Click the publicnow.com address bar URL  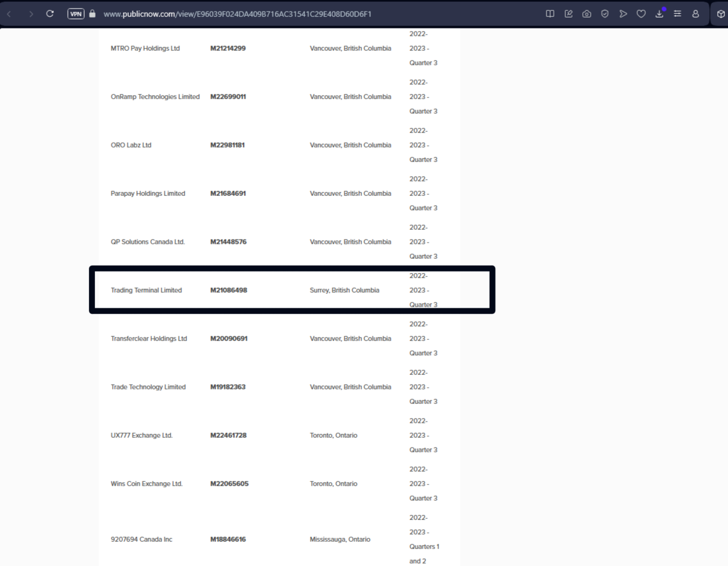click(x=237, y=13)
